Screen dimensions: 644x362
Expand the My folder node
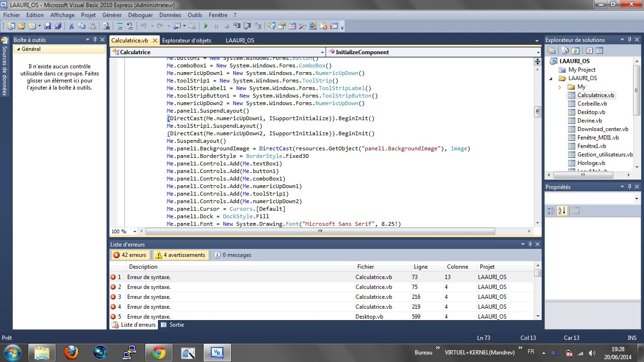pos(560,87)
